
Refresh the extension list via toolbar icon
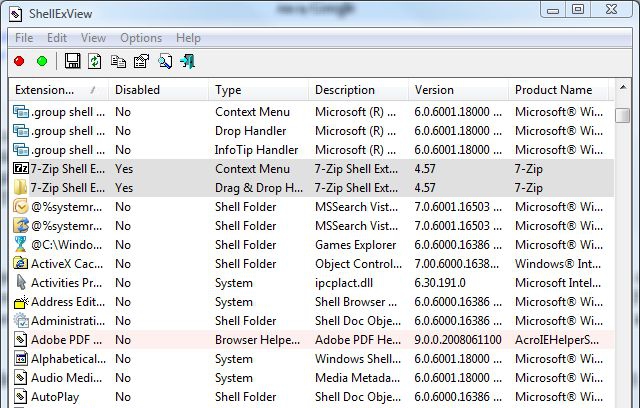pos(94,62)
